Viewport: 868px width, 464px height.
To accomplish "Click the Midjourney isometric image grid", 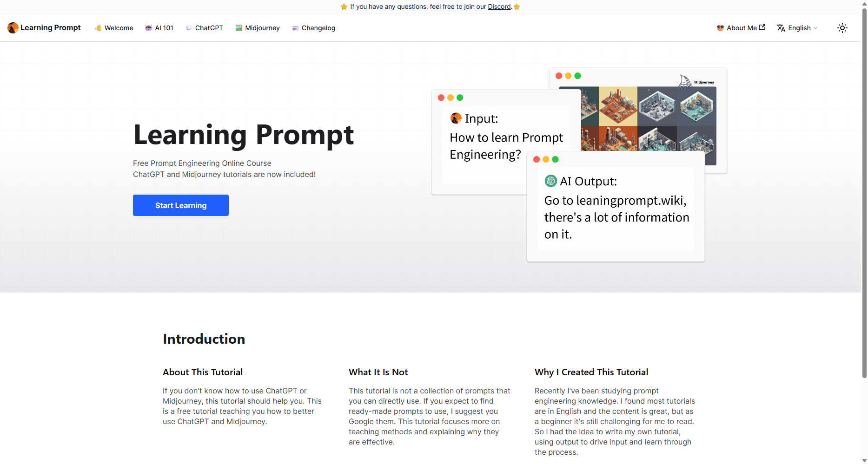I will click(649, 118).
